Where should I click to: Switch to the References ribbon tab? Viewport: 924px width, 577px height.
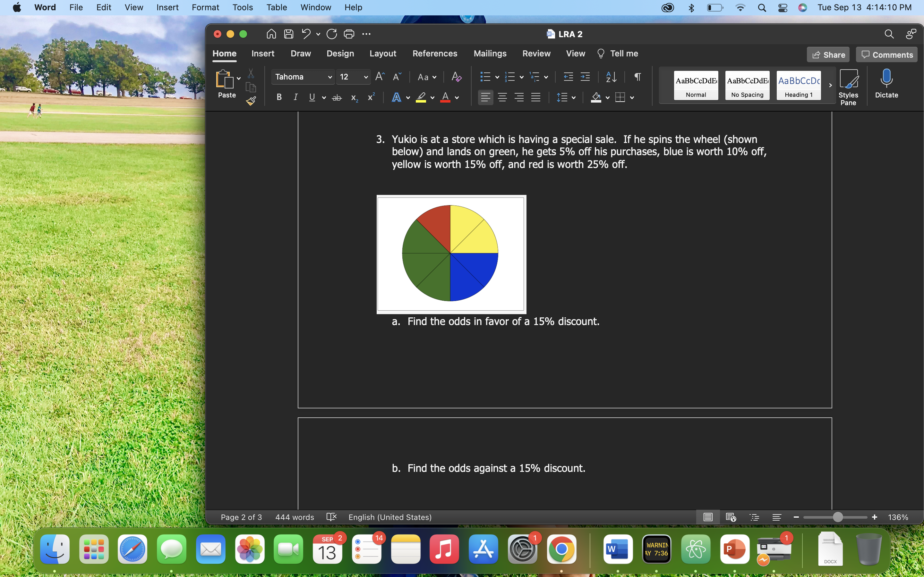coord(435,54)
